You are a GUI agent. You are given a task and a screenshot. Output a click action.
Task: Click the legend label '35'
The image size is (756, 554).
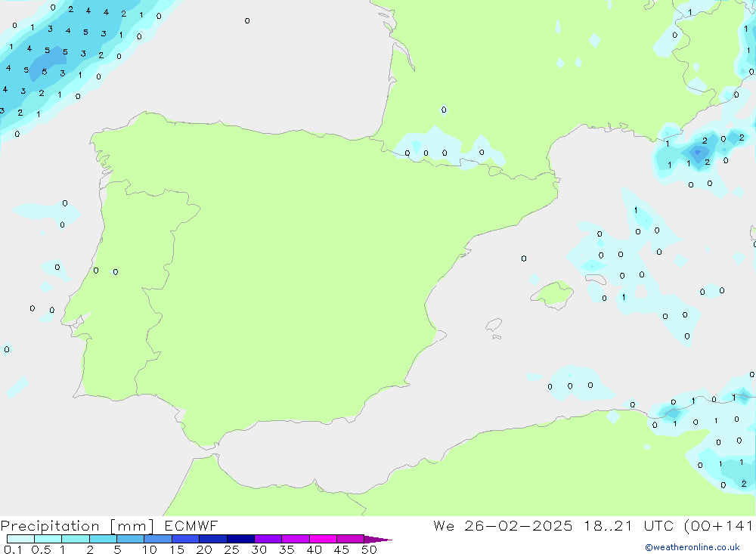click(287, 549)
